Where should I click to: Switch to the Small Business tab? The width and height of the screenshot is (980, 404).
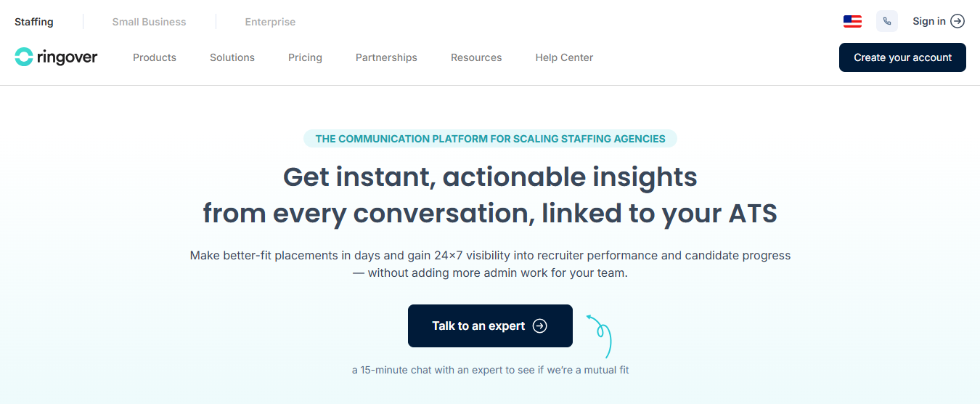[x=149, y=22]
